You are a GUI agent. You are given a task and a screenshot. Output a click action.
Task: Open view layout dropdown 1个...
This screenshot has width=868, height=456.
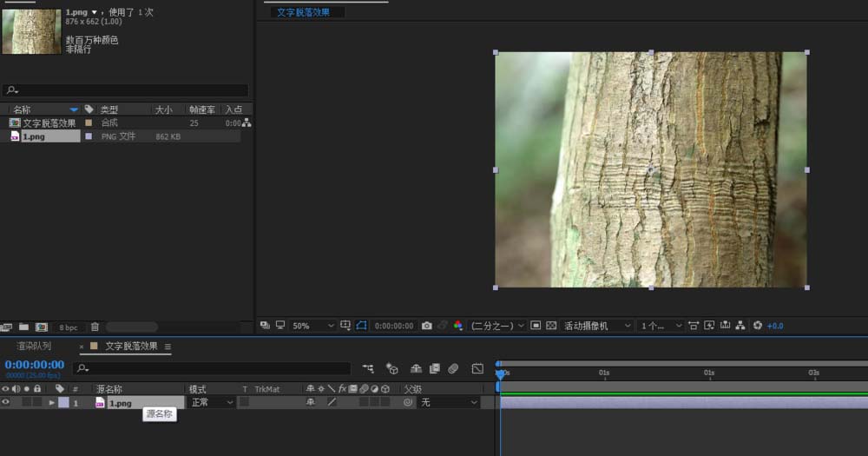[x=661, y=326]
